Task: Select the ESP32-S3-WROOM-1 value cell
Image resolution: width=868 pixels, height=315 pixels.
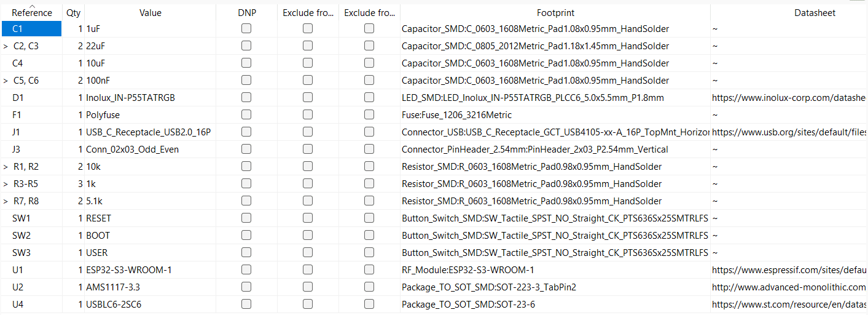Action: point(150,269)
